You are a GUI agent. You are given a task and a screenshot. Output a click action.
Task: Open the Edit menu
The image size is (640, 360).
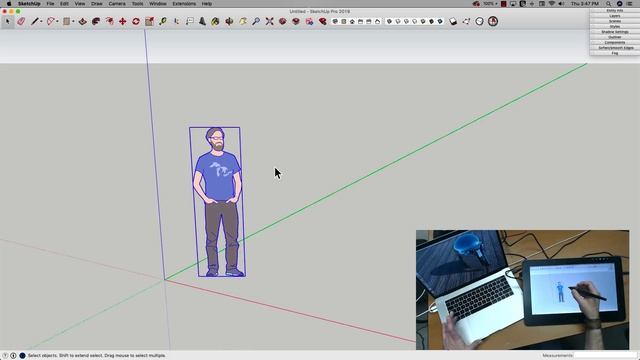pos(64,4)
